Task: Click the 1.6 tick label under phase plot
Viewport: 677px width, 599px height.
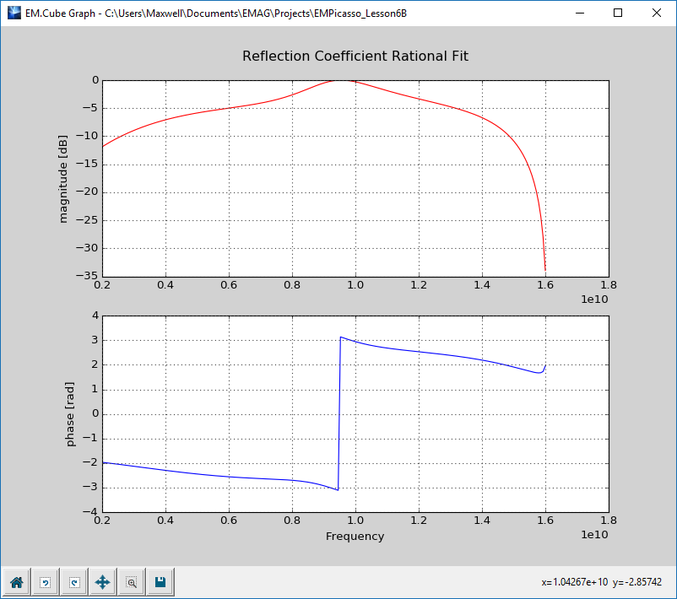Action: click(545, 520)
